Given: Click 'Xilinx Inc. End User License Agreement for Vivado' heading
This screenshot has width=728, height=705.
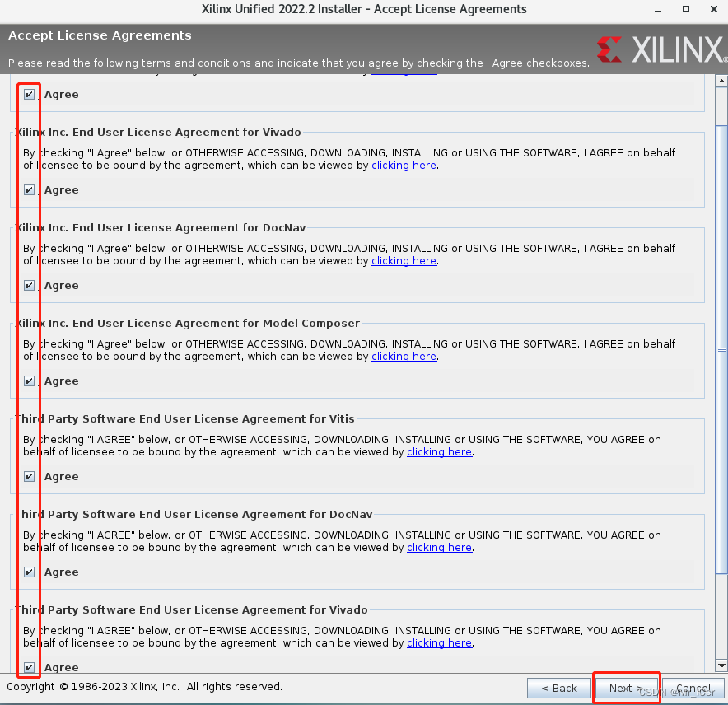Looking at the screenshot, I should (158, 132).
